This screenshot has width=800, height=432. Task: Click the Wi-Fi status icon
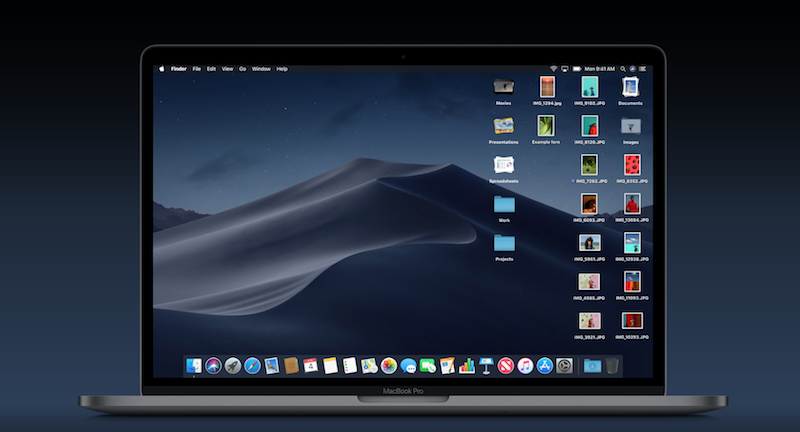click(x=553, y=69)
